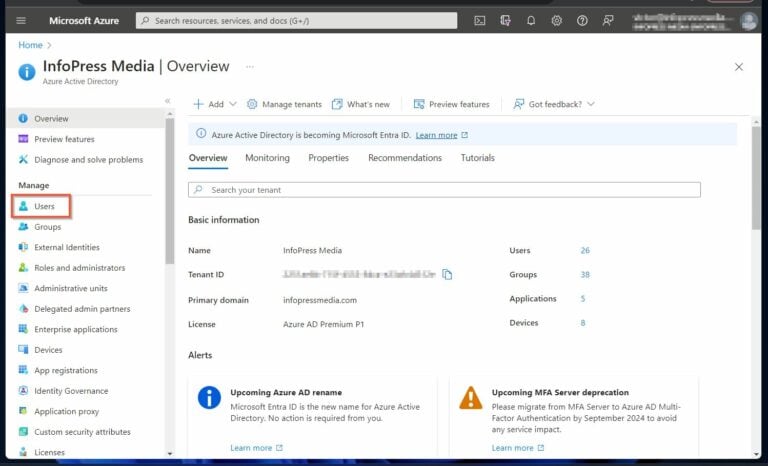Close the InfoPress Media blade
Screen dimensions: 768x466
tap(739, 67)
